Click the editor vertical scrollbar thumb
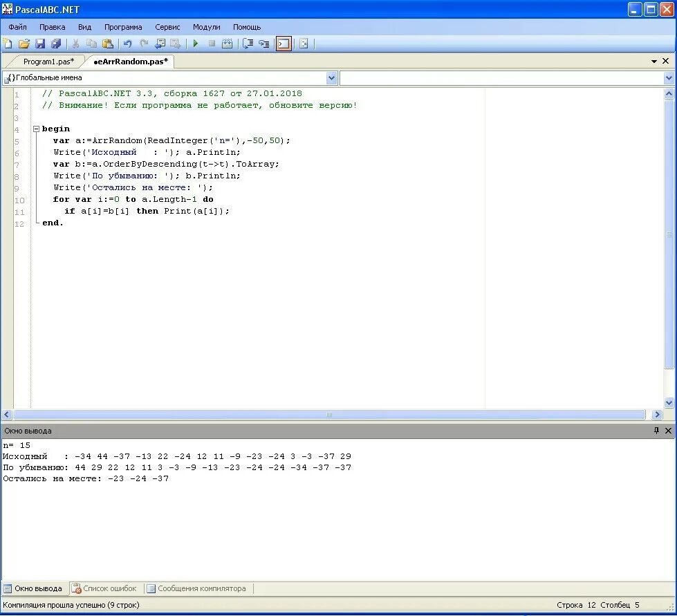 669,235
